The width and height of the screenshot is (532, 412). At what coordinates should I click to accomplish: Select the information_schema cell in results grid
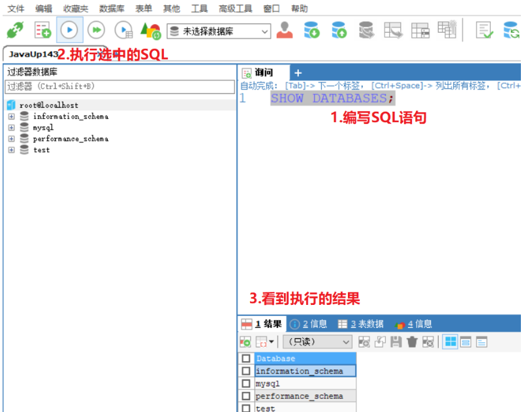pos(305,371)
